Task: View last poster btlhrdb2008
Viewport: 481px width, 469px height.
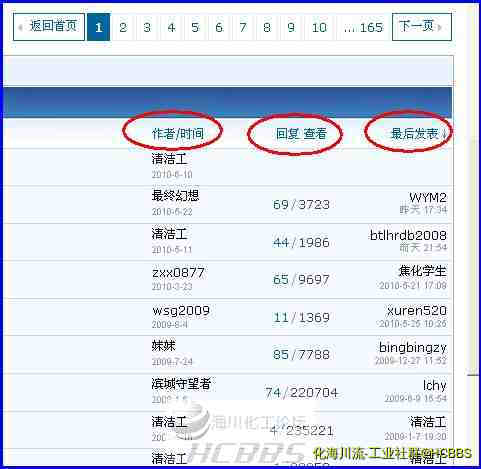Action: tap(408, 235)
